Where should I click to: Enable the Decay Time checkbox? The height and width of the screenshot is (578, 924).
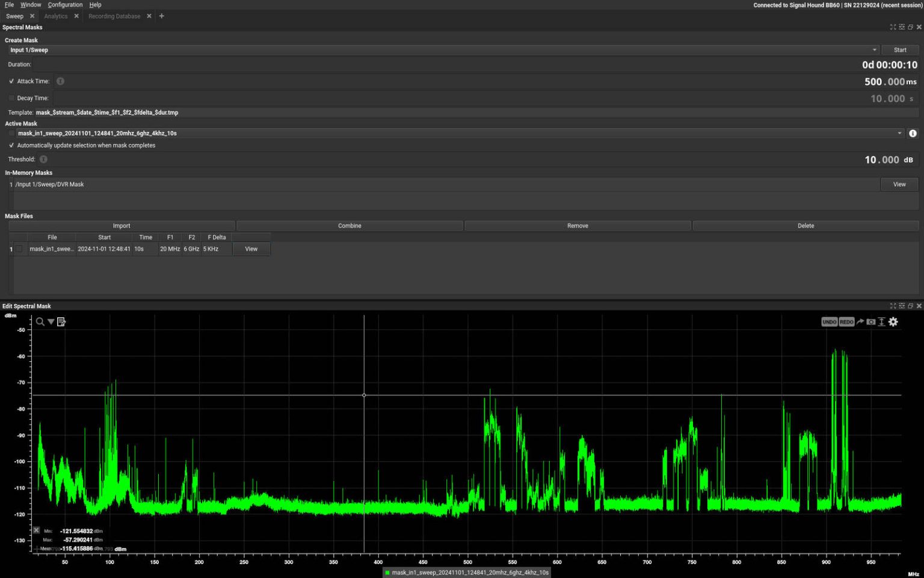11,98
